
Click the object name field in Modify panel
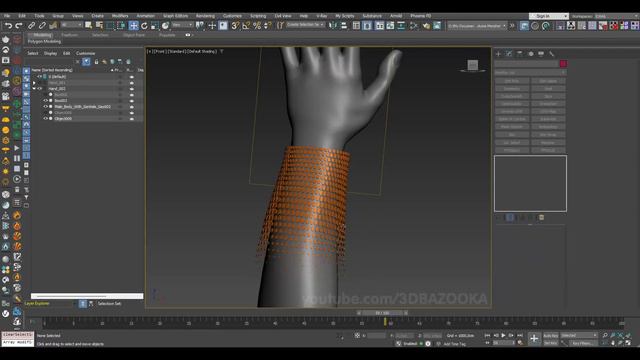pos(526,64)
